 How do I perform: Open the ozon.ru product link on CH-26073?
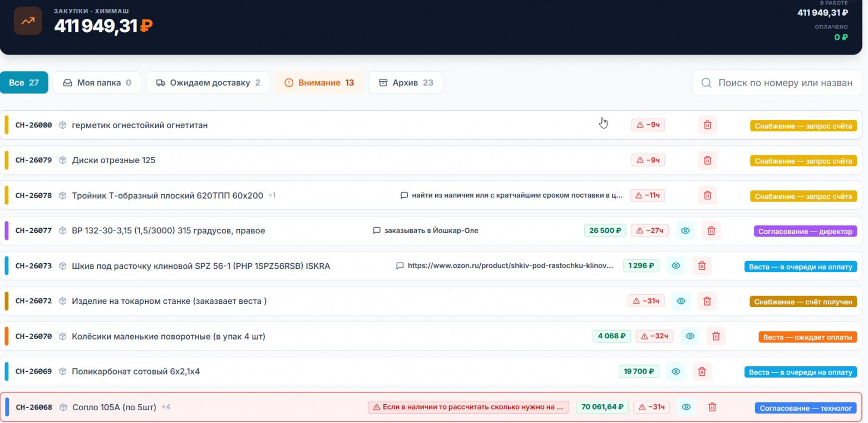pyautogui.click(x=510, y=266)
